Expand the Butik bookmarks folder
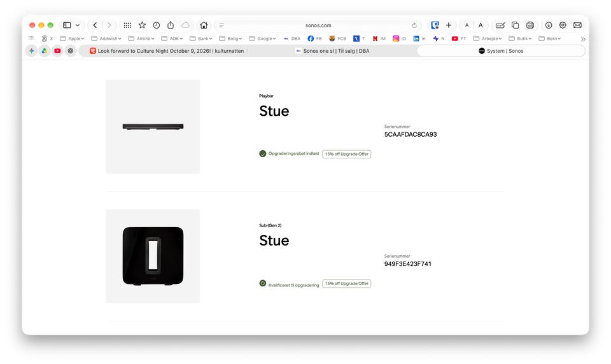The image size is (611, 364). tap(520, 39)
